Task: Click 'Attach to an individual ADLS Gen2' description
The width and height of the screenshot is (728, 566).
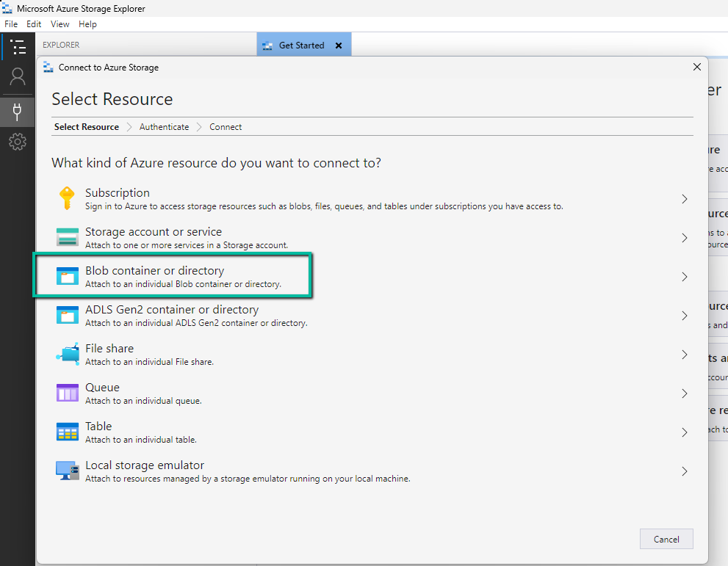Action: [196, 323]
